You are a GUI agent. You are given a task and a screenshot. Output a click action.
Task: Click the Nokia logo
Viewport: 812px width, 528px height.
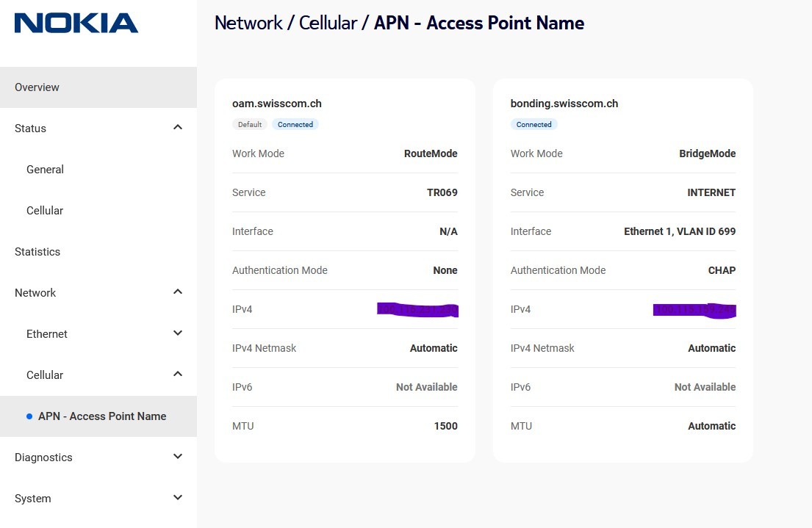pos(76,23)
